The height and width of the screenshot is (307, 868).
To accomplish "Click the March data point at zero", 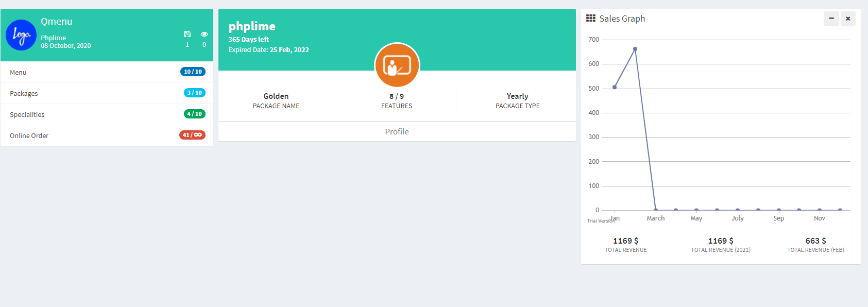I will coord(656,210).
